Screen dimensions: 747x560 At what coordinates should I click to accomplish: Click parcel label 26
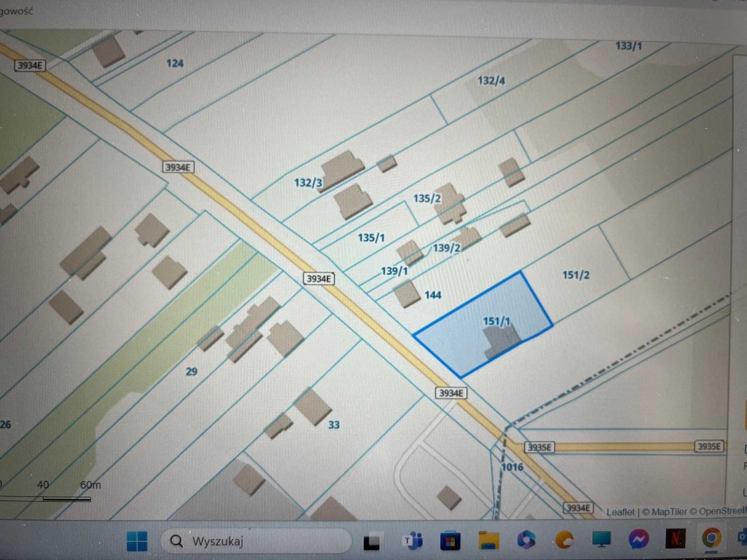[x=5, y=425]
